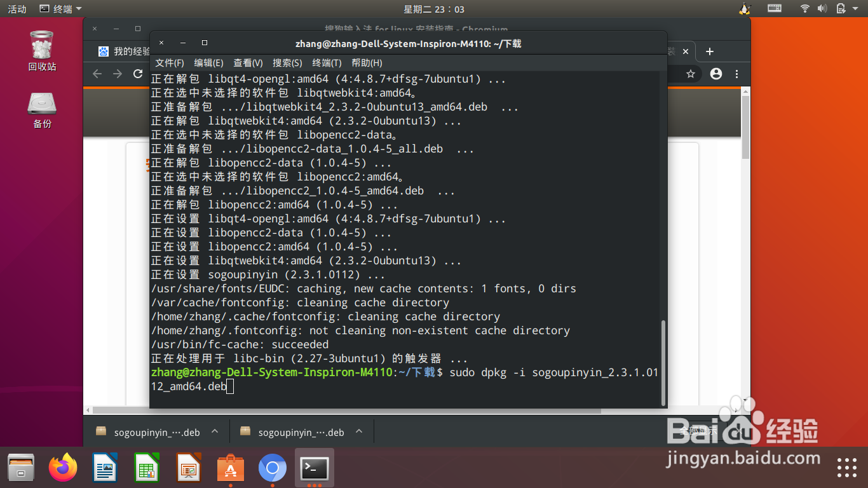Expand the second sogoupinyin download's chevron

point(359,431)
